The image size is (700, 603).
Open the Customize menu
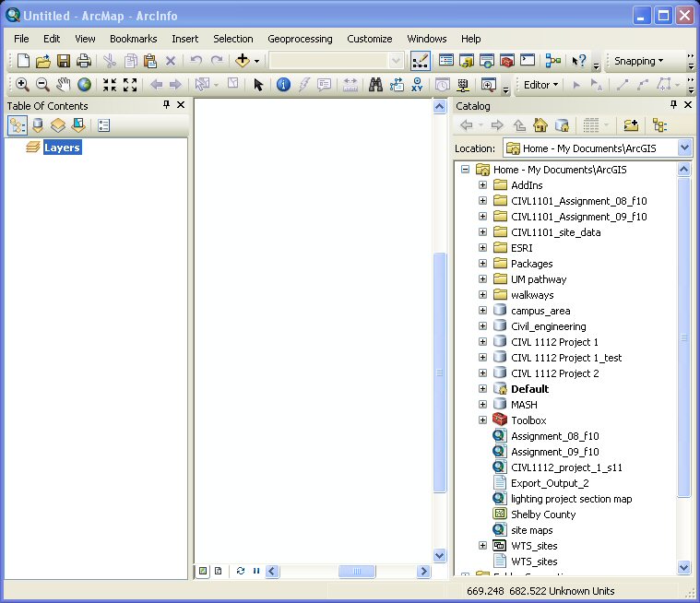coord(370,39)
